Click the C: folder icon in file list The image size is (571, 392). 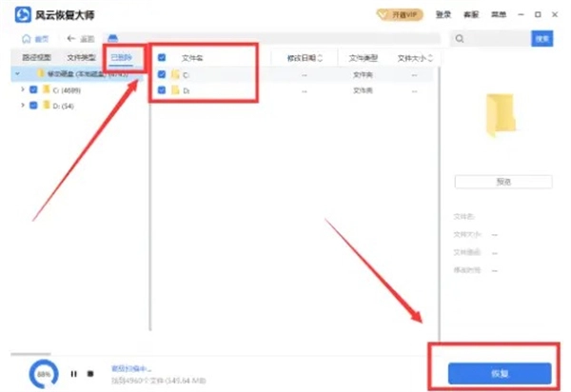coord(175,74)
